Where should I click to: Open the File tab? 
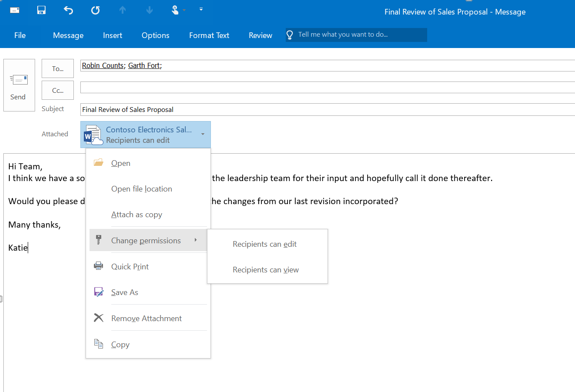point(20,35)
